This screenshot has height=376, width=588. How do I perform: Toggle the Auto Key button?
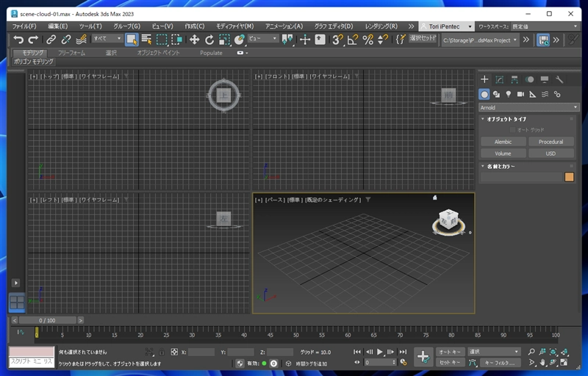click(x=448, y=352)
